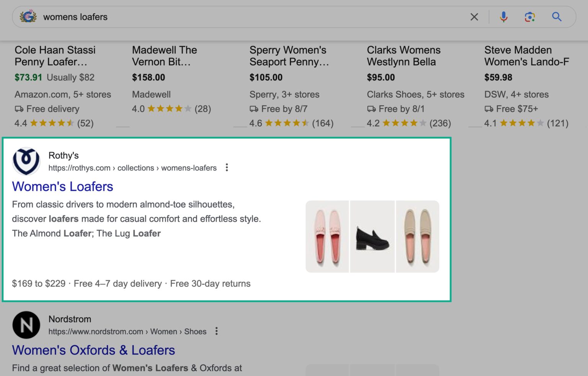588x376 pixels.
Task: Open Nordstrom's Women's Oxfords & Loafers link
Action: click(x=93, y=350)
